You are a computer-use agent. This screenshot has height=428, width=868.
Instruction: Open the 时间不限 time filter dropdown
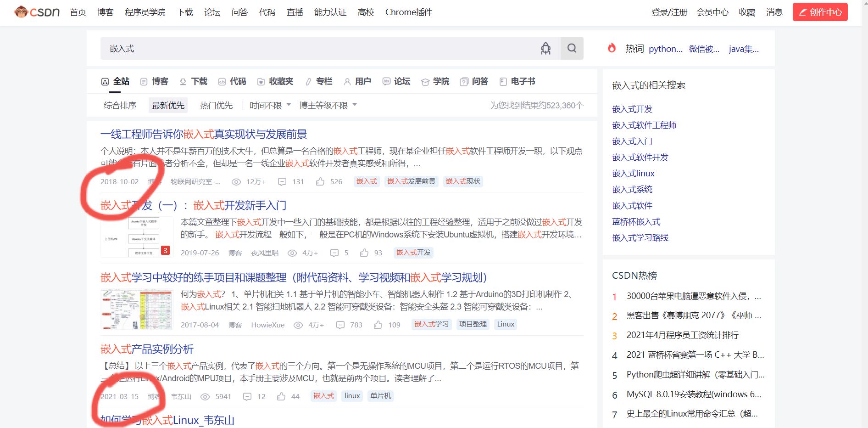coord(270,106)
